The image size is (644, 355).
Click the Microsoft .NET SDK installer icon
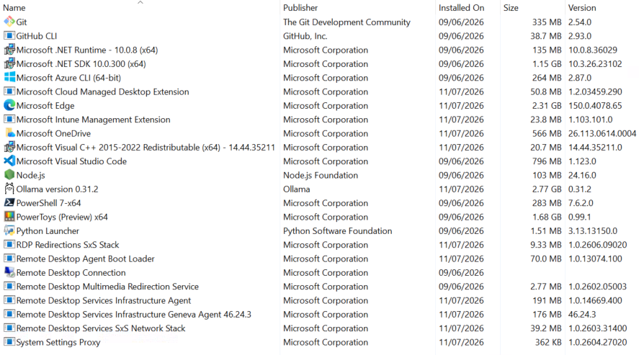[9, 63]
